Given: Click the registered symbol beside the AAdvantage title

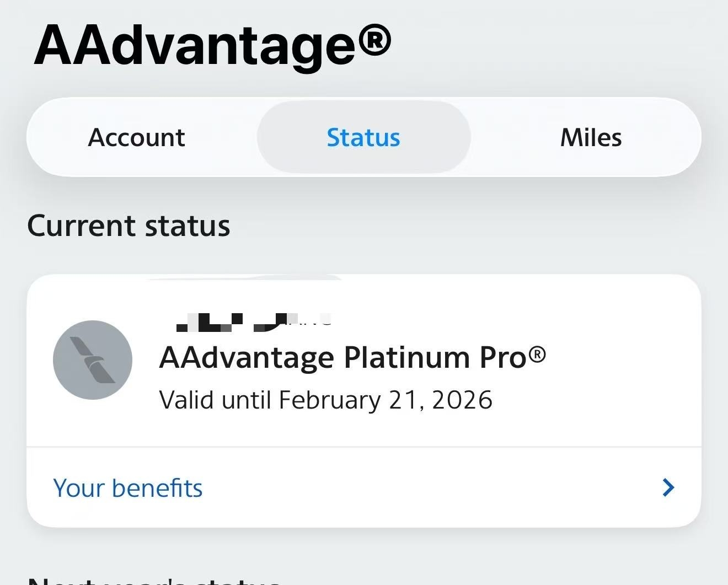Looking at the screenshot, I should click(374, 40).
